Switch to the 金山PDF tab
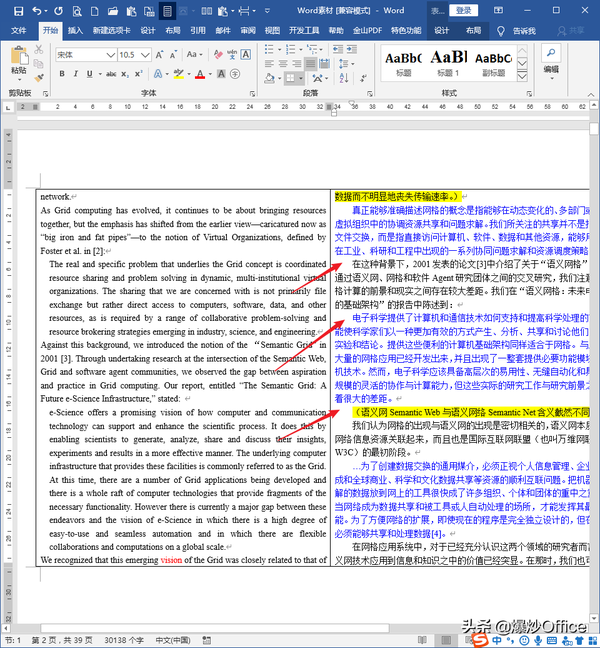The height and width of the screenshot is (648, 600). (367, 31)
